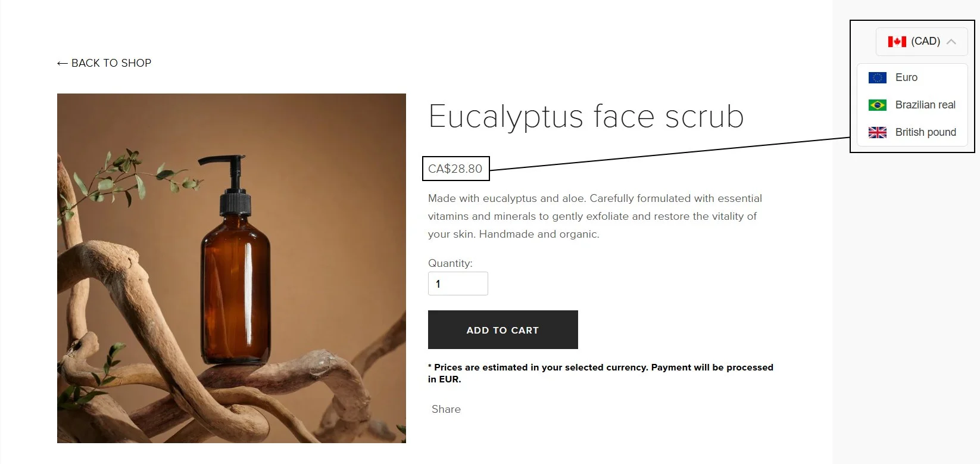
Task: Click the European Union flag icon
Action: pyautogui.click(x=877, y=77)
